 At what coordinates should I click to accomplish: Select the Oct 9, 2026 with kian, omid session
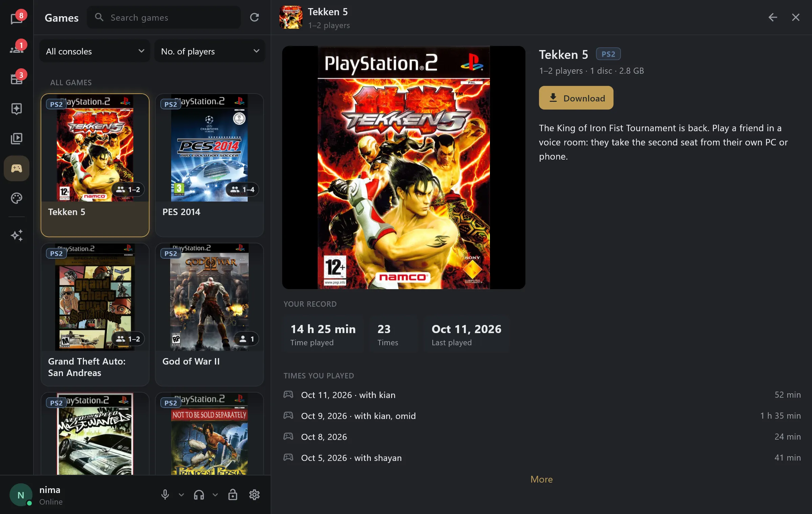[542, 416]
